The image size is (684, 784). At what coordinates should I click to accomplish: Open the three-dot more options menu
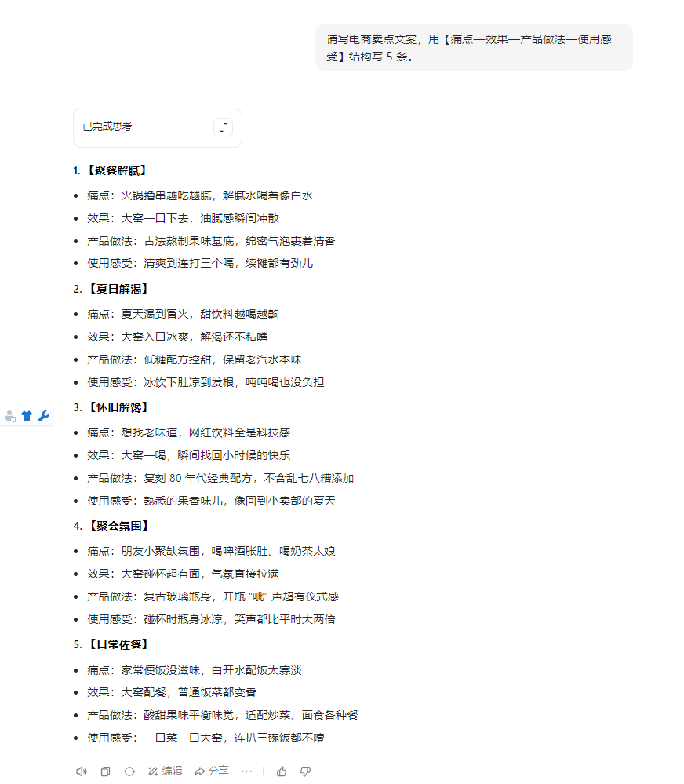point(246,771)
